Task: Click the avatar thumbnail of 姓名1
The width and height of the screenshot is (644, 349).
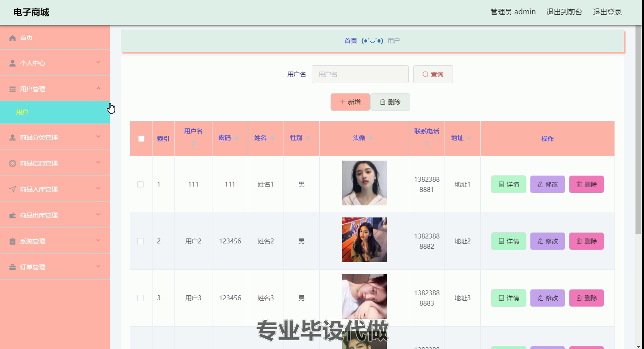Action: coord(364,183)
